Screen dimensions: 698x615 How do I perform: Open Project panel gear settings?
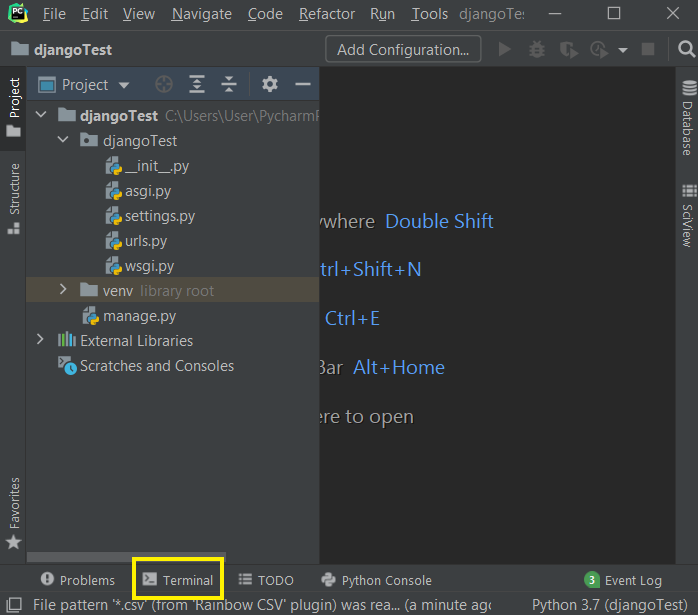tap(270, 84)
